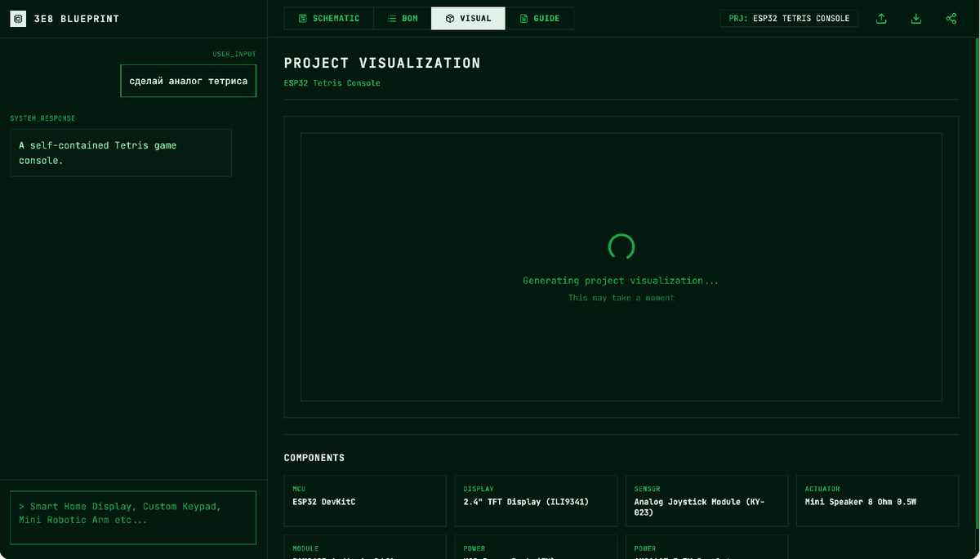Screen dimensions: 980x559
Task: Click the PRJ: ESP32 Tetris Console label
Action: click(789, 18)
